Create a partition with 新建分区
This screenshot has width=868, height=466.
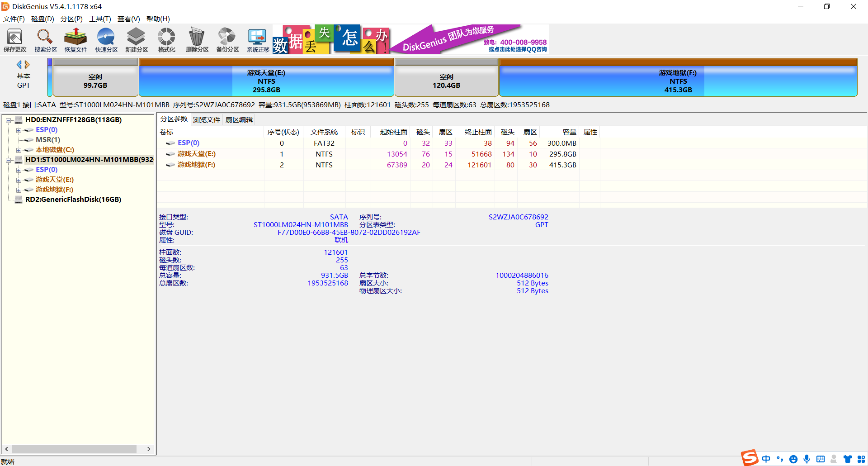pyautogui.click(x=137, y=40)
